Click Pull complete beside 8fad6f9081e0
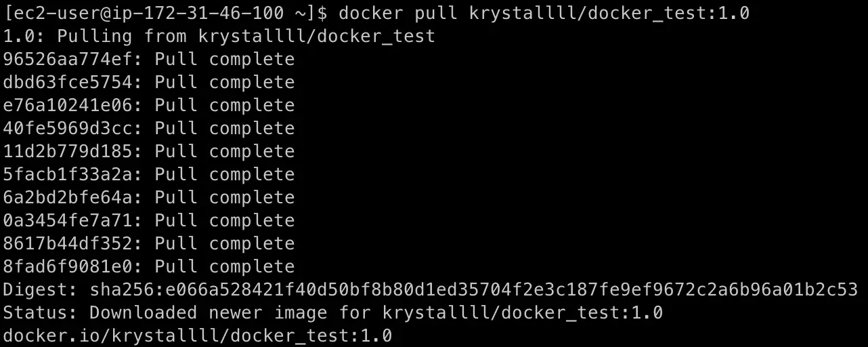This screenshot has width=868, height=347. click(x=225, y=266)
